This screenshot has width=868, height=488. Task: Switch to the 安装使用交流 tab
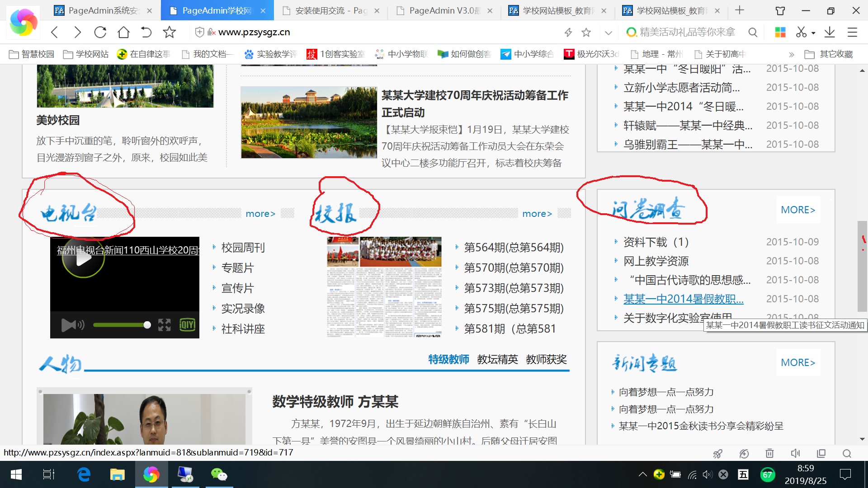[330, 10]
